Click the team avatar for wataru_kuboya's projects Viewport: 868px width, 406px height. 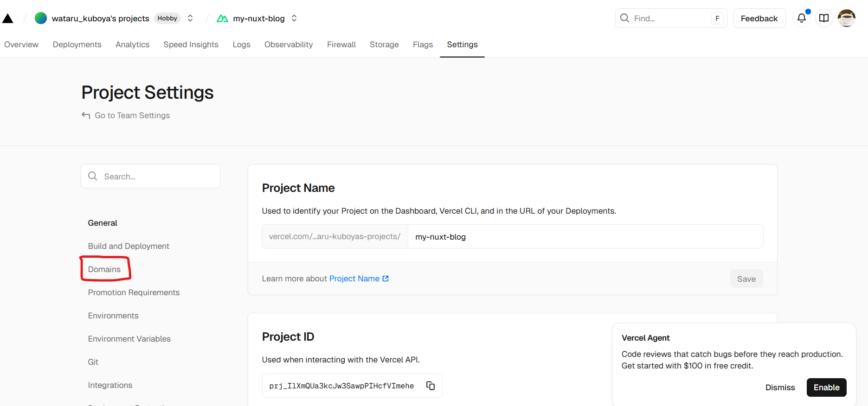41,18
